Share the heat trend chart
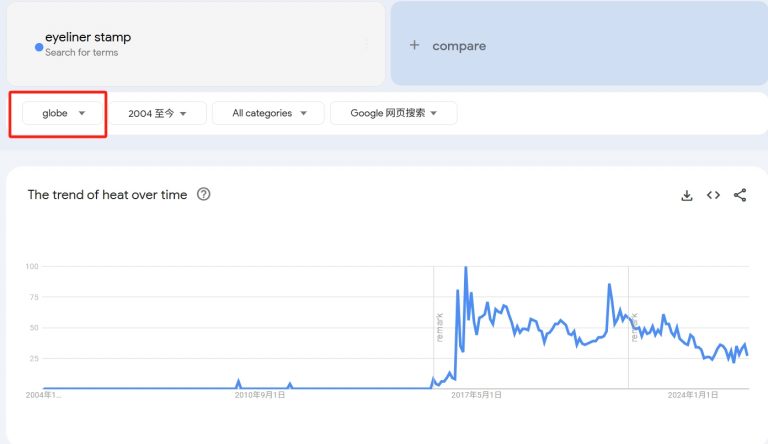Viewport: 768px width, 444px height. [x=740, y=195]
